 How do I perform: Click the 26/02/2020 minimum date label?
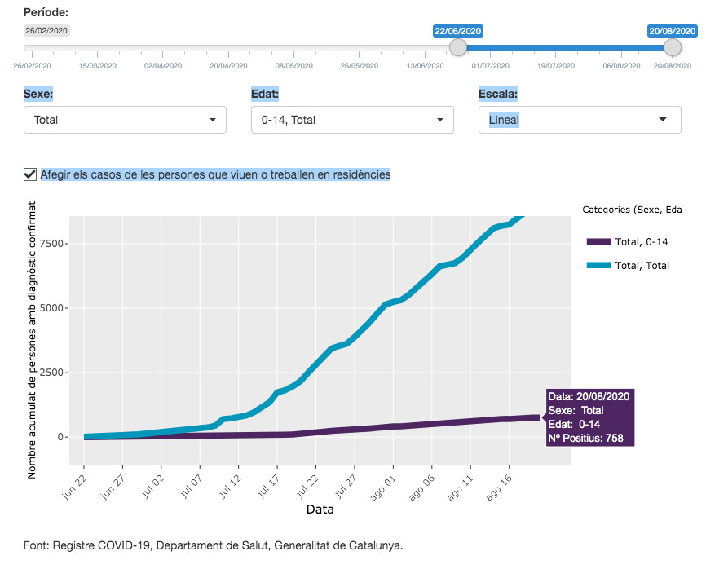click(46, 30)
